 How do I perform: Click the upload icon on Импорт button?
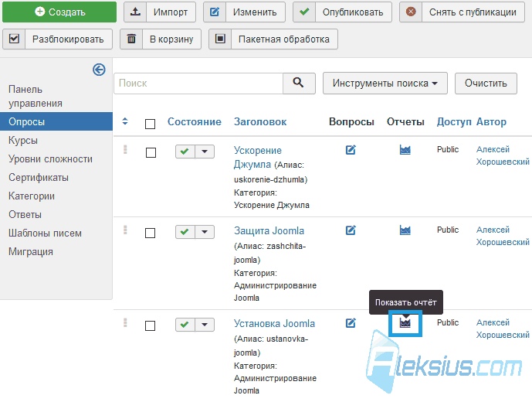(x=135, y=12)
